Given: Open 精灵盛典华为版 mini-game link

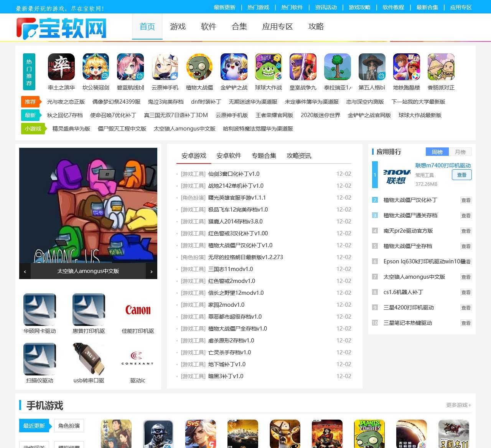Looking at the screenshot, I should point(71,129).
